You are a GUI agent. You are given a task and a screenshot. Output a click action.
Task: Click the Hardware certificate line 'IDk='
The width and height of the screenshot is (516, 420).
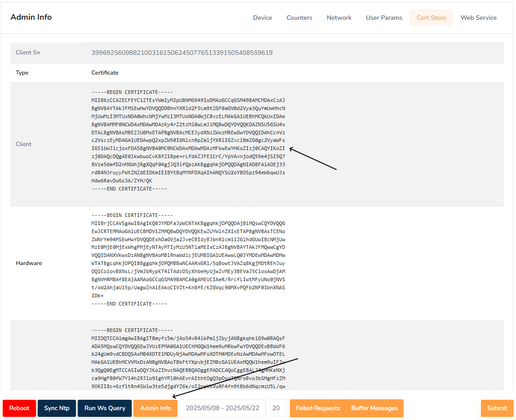[98, 296]
